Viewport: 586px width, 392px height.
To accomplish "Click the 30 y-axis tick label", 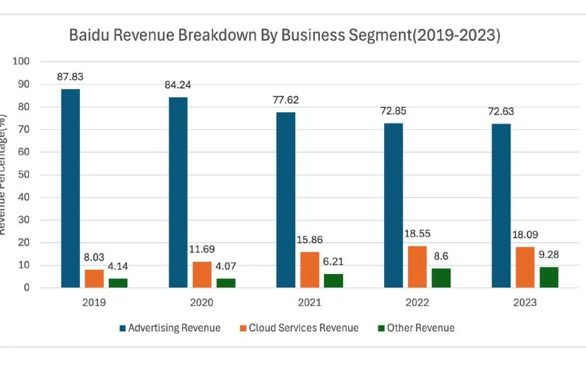I will point(23,220).
